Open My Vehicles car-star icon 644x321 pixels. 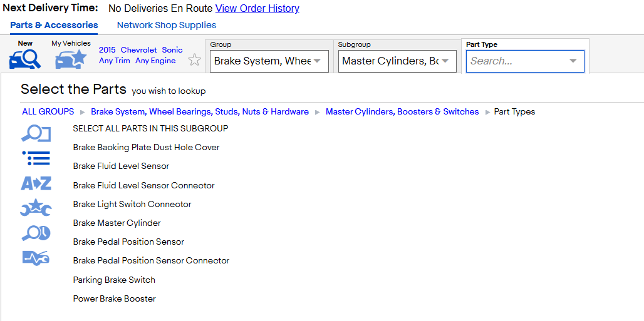coord(71,59)
